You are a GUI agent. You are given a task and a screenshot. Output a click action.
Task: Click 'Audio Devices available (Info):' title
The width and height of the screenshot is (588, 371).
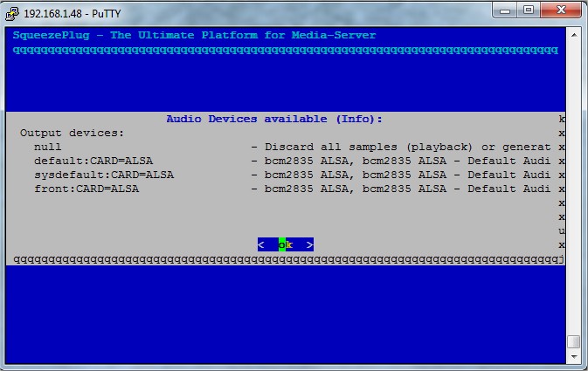click(x=274, y=120)
